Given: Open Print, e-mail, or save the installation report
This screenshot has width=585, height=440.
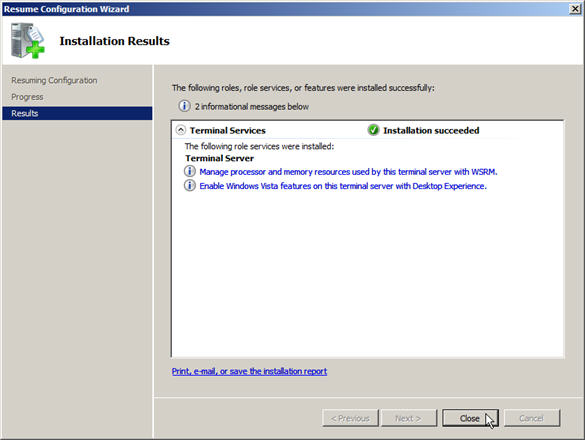Looking at the screenshot, I should (x=249, y=371).
